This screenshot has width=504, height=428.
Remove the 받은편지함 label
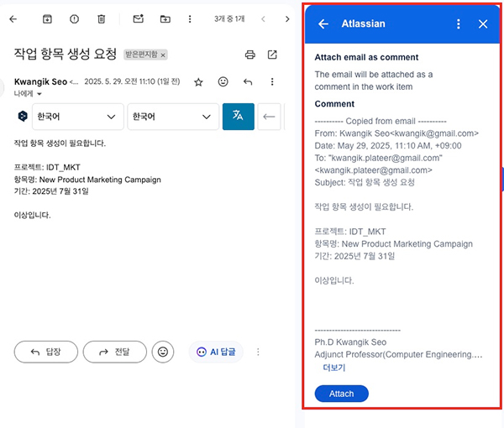click(x=163, y=55)
